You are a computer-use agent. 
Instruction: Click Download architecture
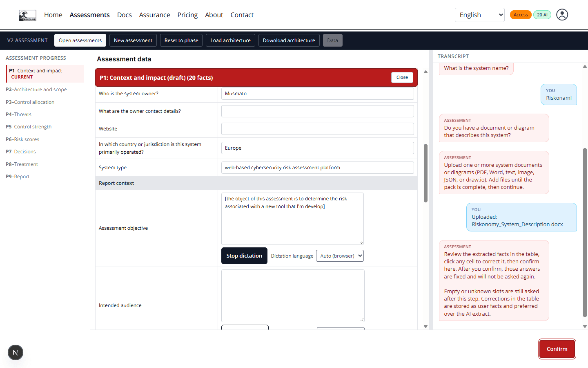289,40
